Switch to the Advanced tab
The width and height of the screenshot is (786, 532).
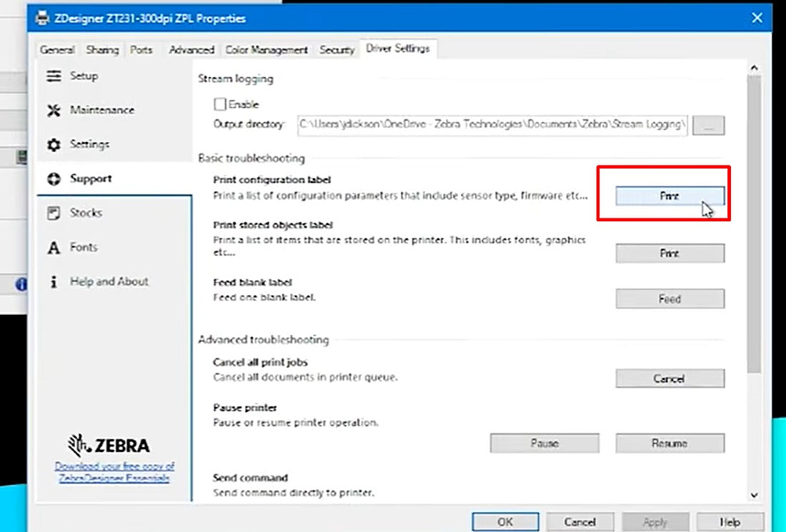click(x=191, y=49)
